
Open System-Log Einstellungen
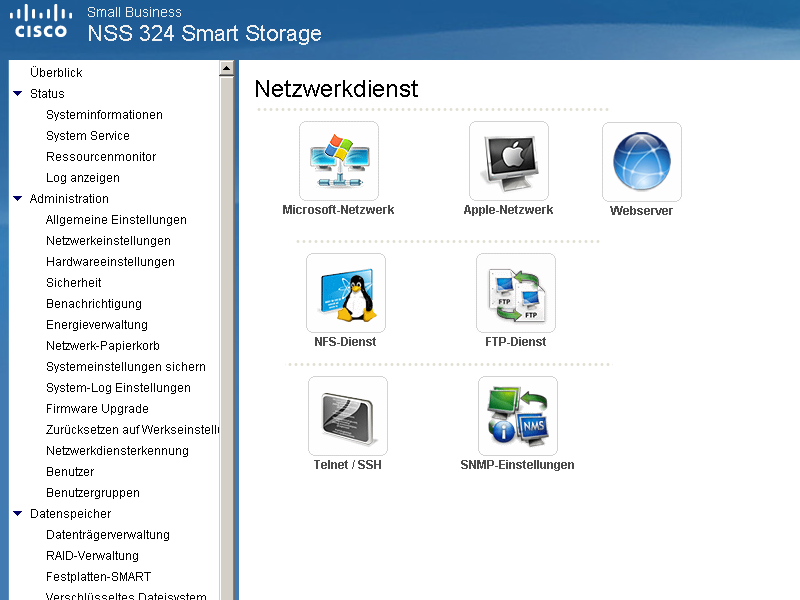(x=118, y=388)
